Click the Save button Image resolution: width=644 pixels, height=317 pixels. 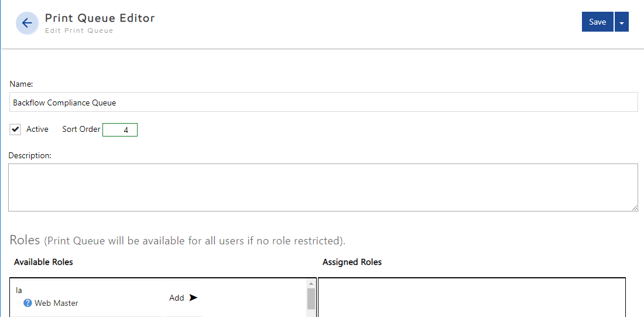click(x=597, y=22)
